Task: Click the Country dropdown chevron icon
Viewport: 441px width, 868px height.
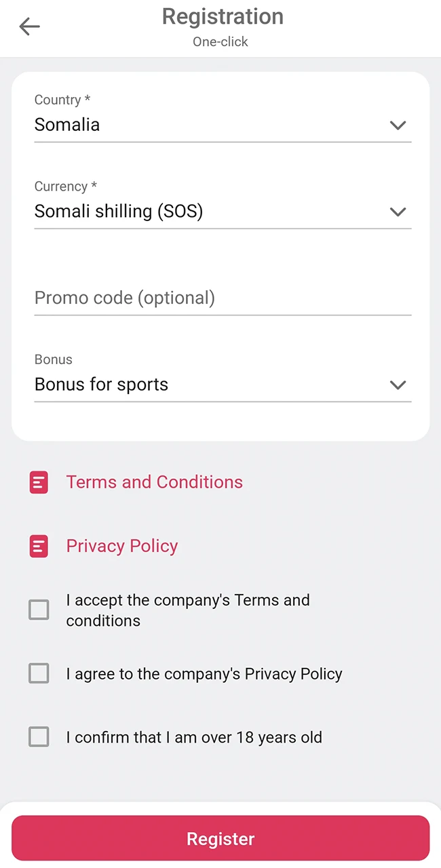Action: [x=398, y=125]
